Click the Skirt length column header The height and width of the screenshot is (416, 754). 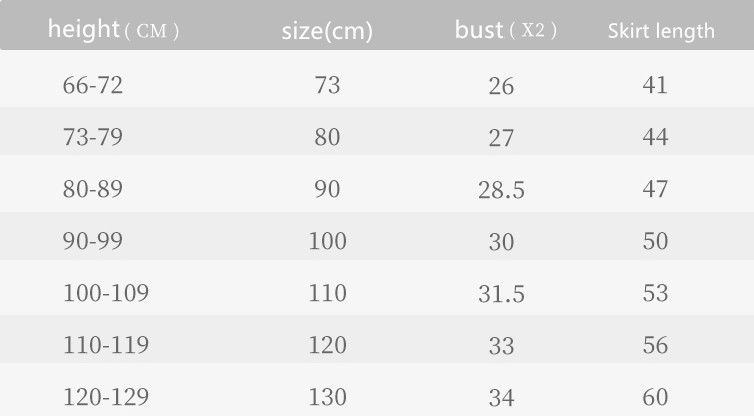click(x=661, y=31)
